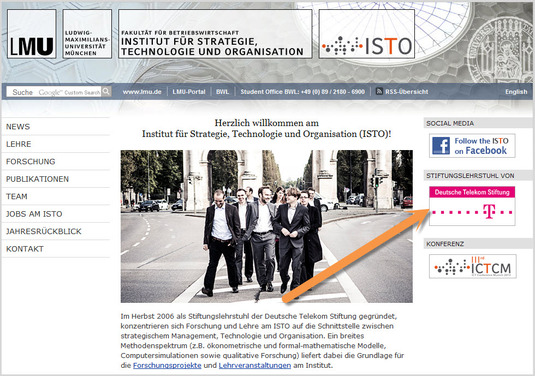Go to the FORSCHUNG section
Viewport: 535px width, 376px height.
click(x=31, y=161)
